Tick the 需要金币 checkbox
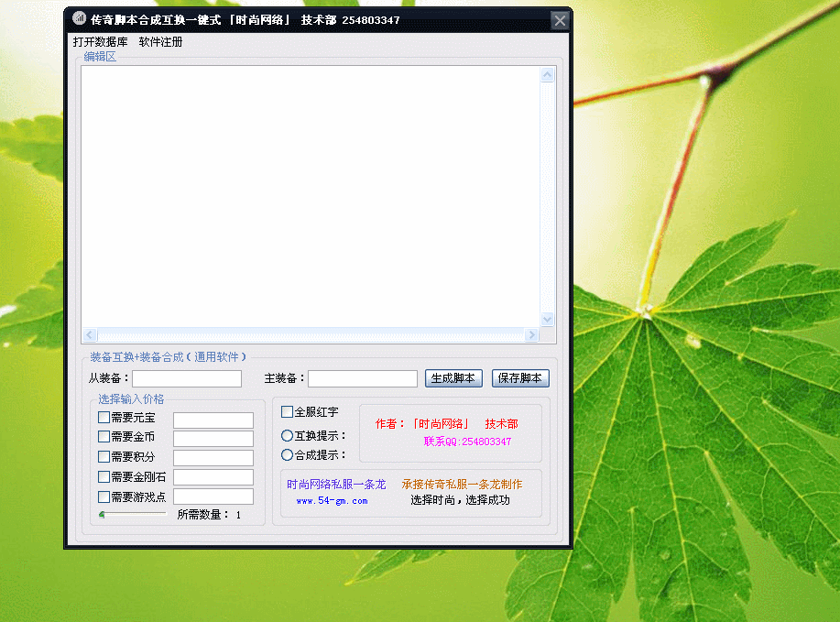Screen dimensions: 840x622 pyautogui.click(x=104, y=437)
